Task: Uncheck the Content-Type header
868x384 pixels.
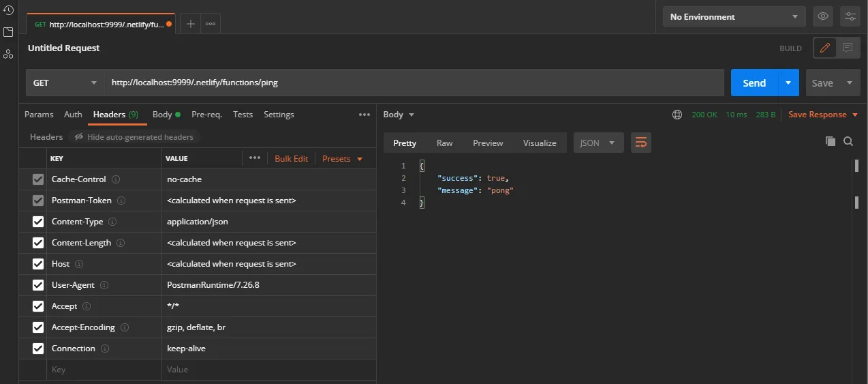Action: click(38, 222)
